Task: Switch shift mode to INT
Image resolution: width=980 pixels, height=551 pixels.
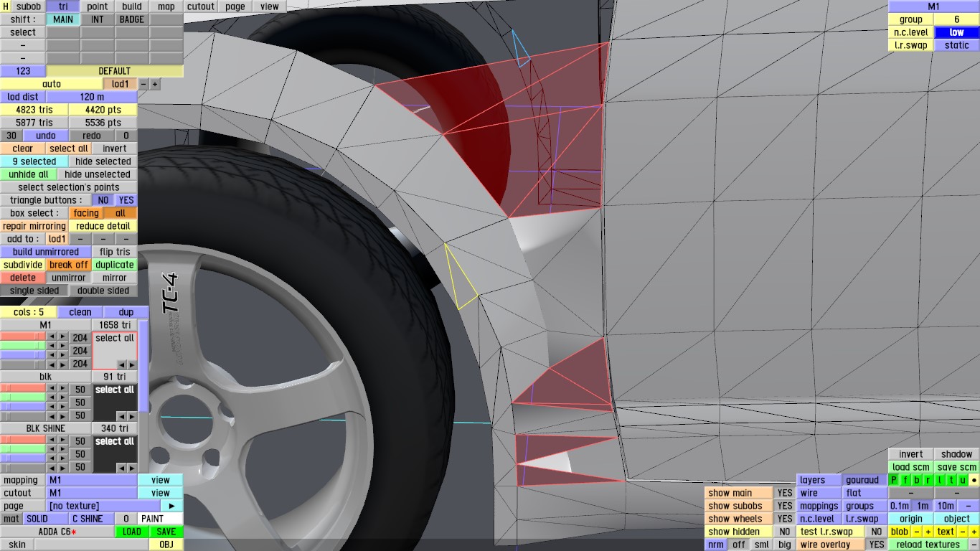Action: [98, 19]
